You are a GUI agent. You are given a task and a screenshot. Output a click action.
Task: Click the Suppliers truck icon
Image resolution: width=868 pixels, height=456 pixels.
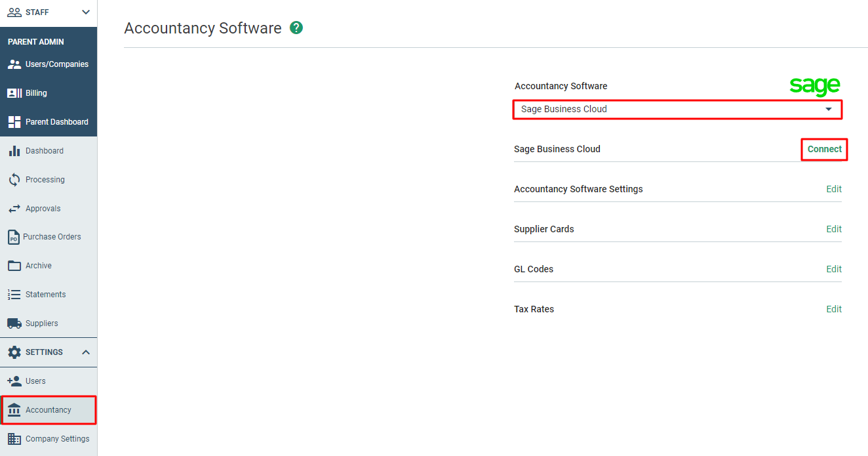point(14,323)
